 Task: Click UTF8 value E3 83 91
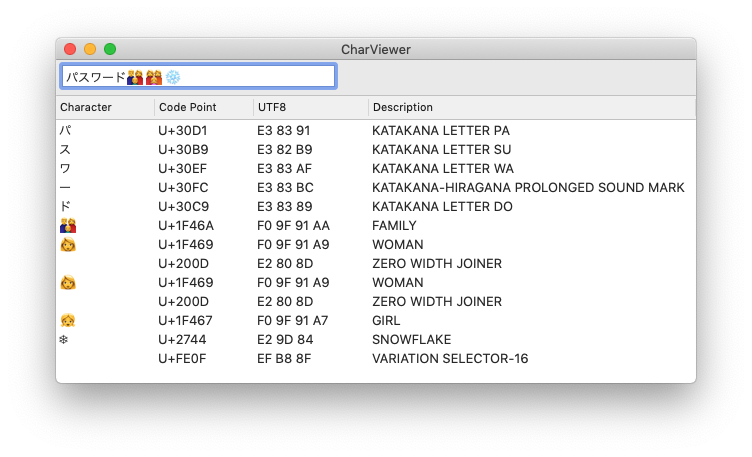(x=283, y=130)
